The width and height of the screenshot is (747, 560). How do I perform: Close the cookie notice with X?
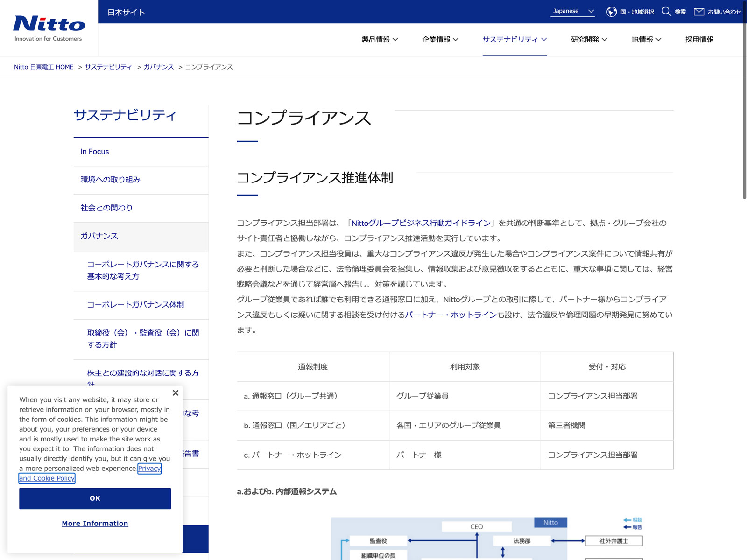coord(176,393)
